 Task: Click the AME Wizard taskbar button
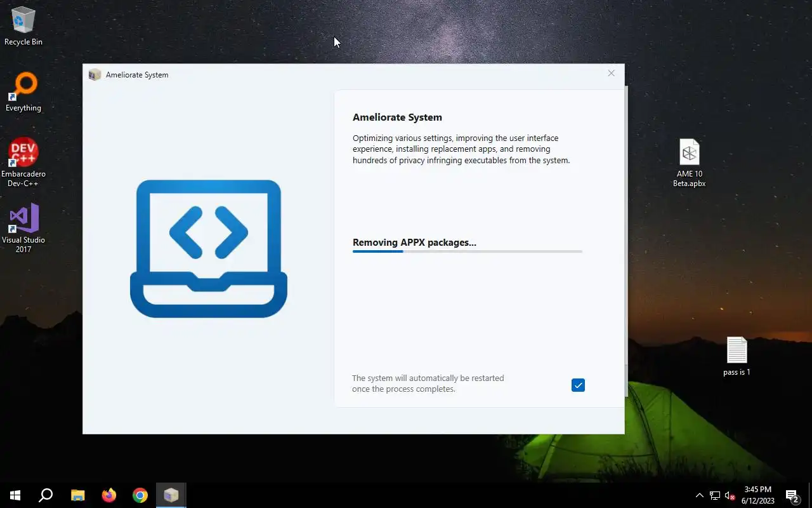click(171, 495)
